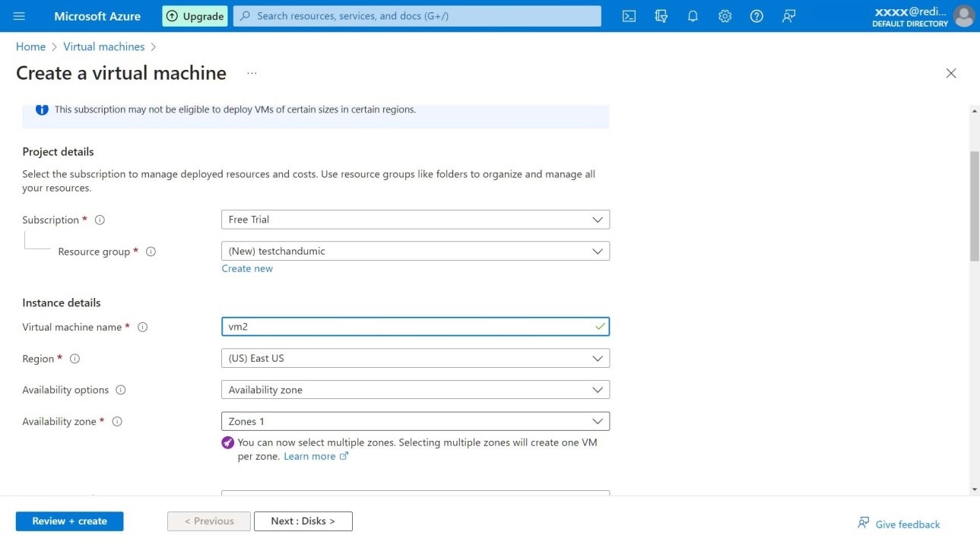Click the Virtual machines breadcrumb
The height and width of the screenshot is (551, 980).
click(103, 46)
